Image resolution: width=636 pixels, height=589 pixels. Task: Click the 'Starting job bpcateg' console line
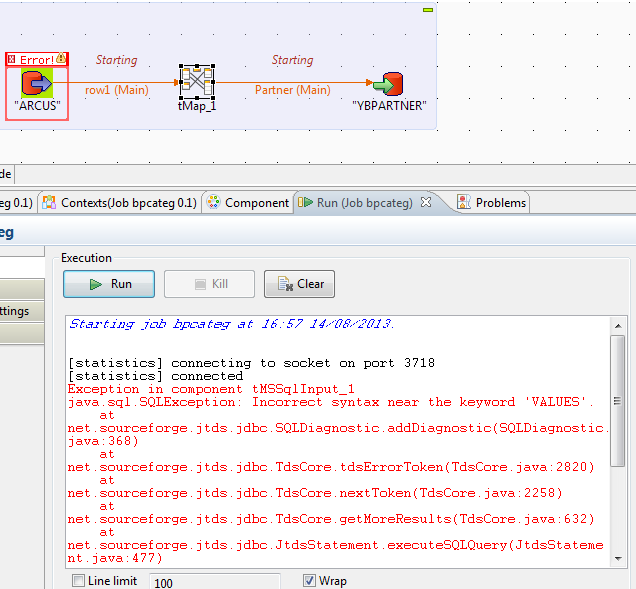click(232, 324)
